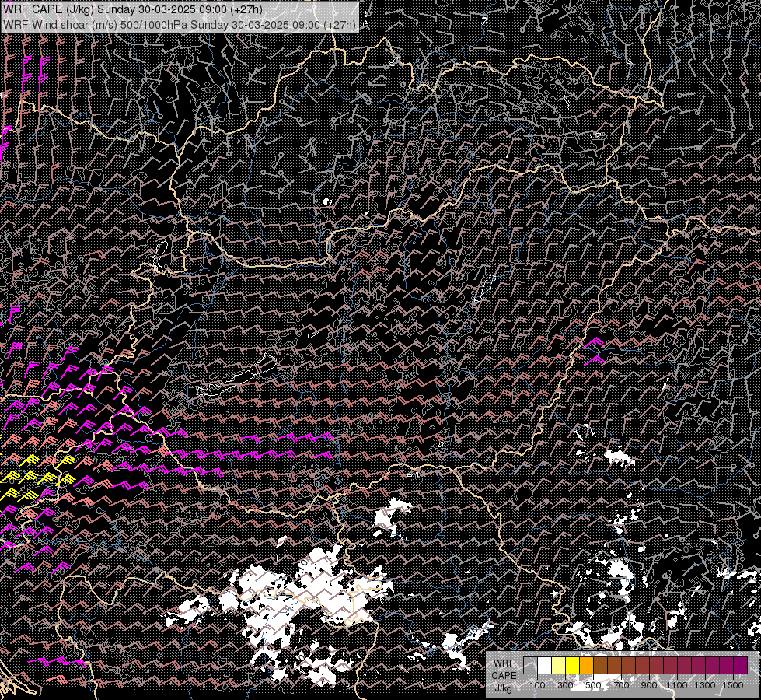Click the WRF CAPE J/kg legend label
Viewport: 761px width, 700px height.
504,676
